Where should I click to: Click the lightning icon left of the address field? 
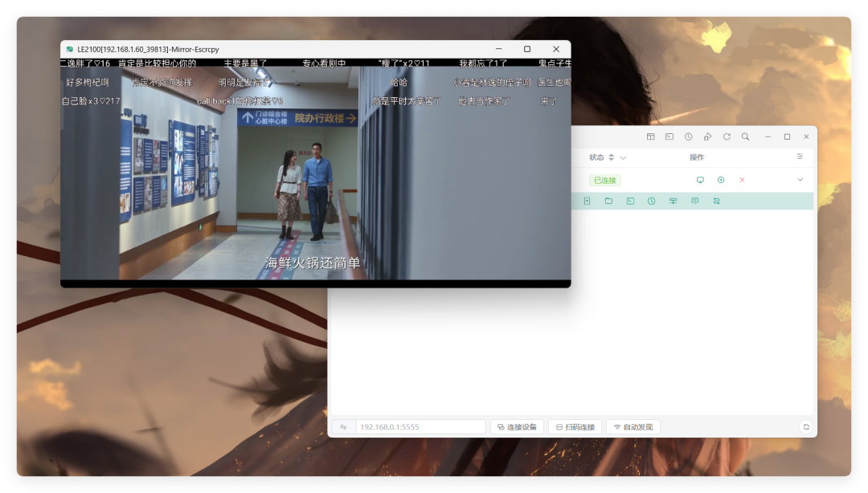[343, 426]
